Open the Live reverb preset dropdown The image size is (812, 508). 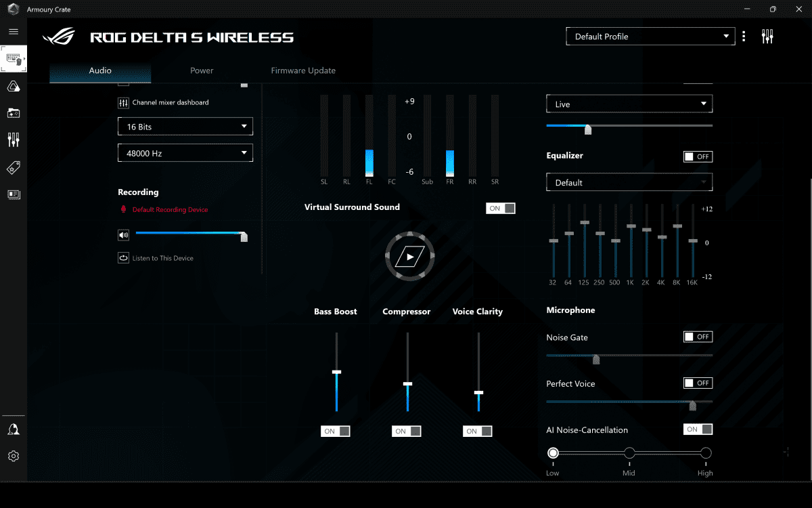click(x=629, y=104)
